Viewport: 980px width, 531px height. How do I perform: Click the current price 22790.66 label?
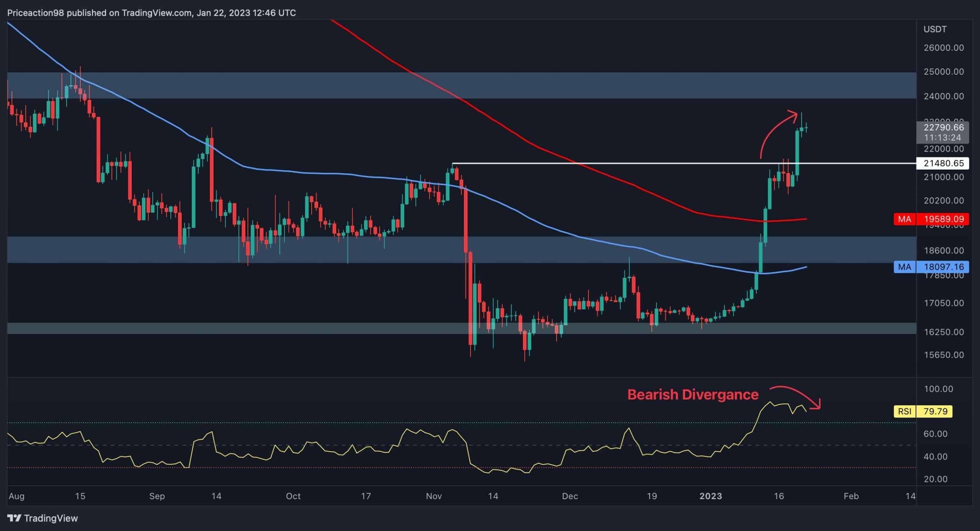(943, 128)
